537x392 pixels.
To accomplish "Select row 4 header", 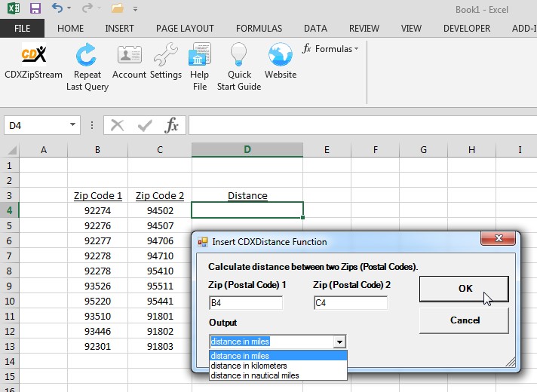I will click(x=9, y=210).
